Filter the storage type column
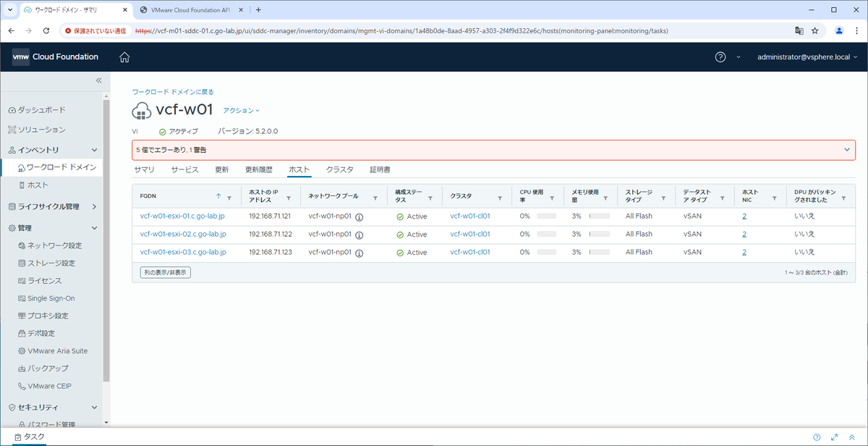Image resolution: width=868 pixels, height=446 pixels. point(663,197)
